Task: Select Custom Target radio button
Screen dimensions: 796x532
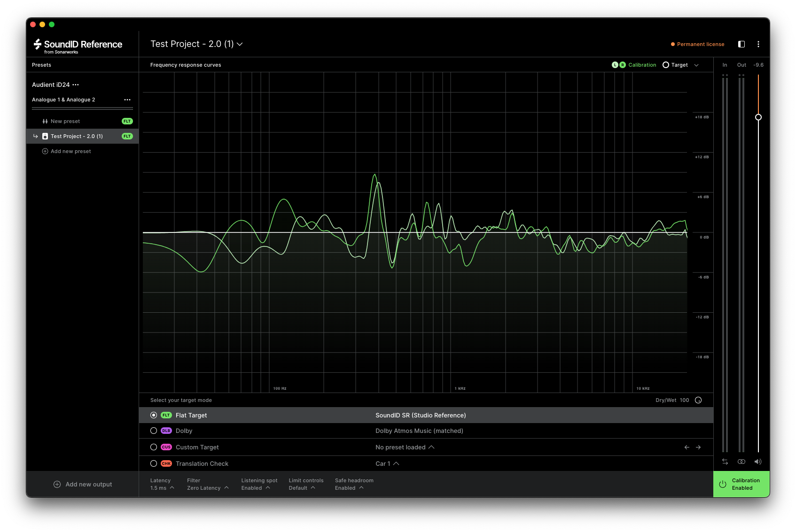Action: coord(154,447)
